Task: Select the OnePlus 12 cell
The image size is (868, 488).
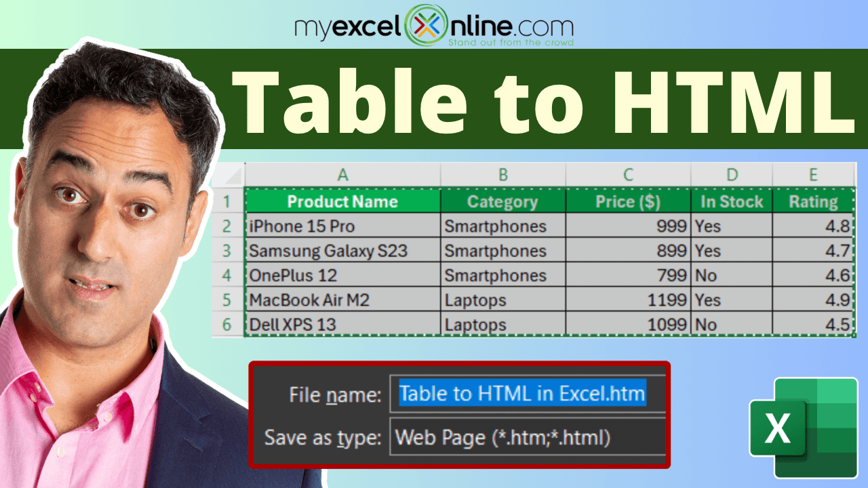Action: coord(342,274)
